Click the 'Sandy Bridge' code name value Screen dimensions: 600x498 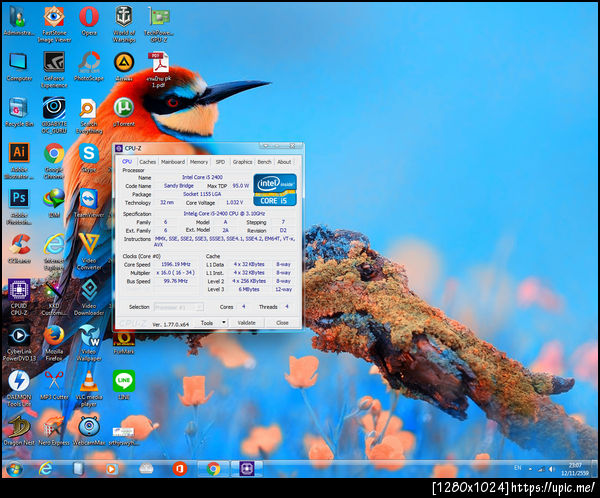click(x=179, y=186)
